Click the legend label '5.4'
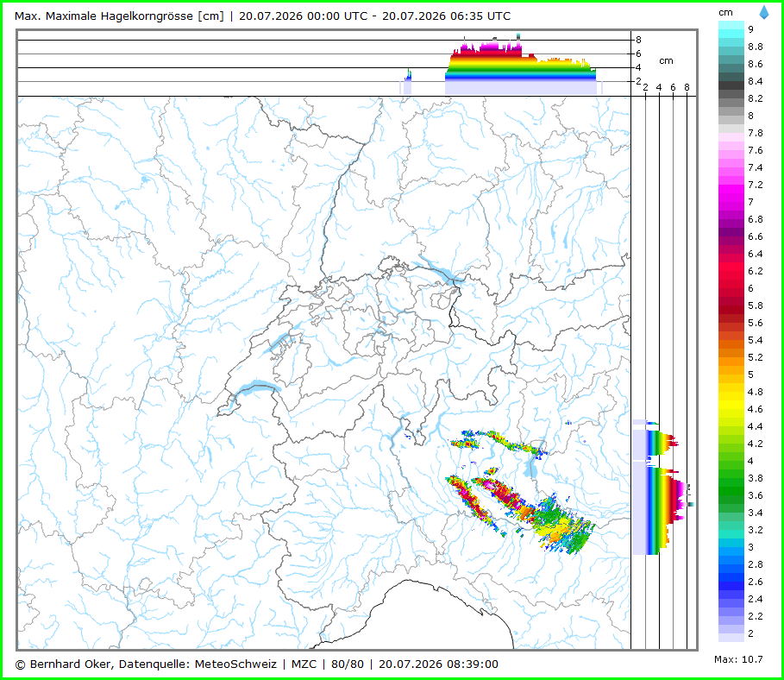784x680 pixels. pyautogui.click(x=756, y=340)
